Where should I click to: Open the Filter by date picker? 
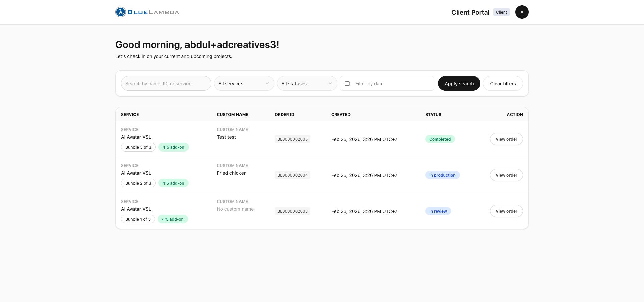[x=387, y=83]
